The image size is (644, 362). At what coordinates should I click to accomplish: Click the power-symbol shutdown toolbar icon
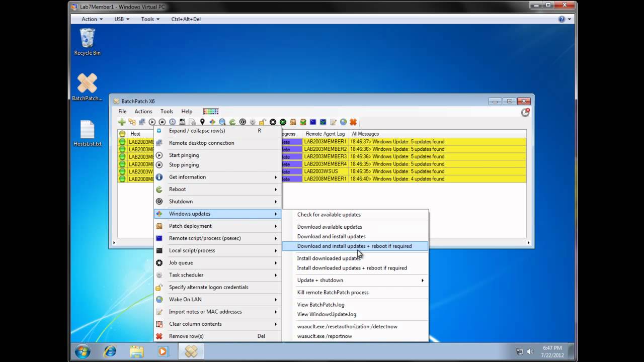click(x=243, y=122)
